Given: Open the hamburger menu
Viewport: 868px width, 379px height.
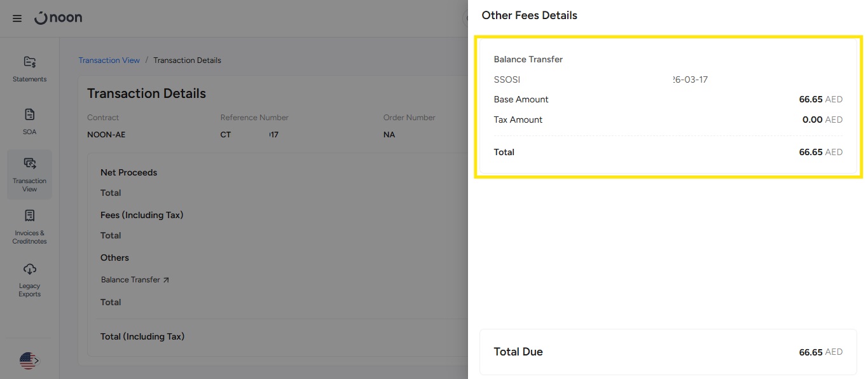Looking at the screenshot, I should tap(17, 18).
